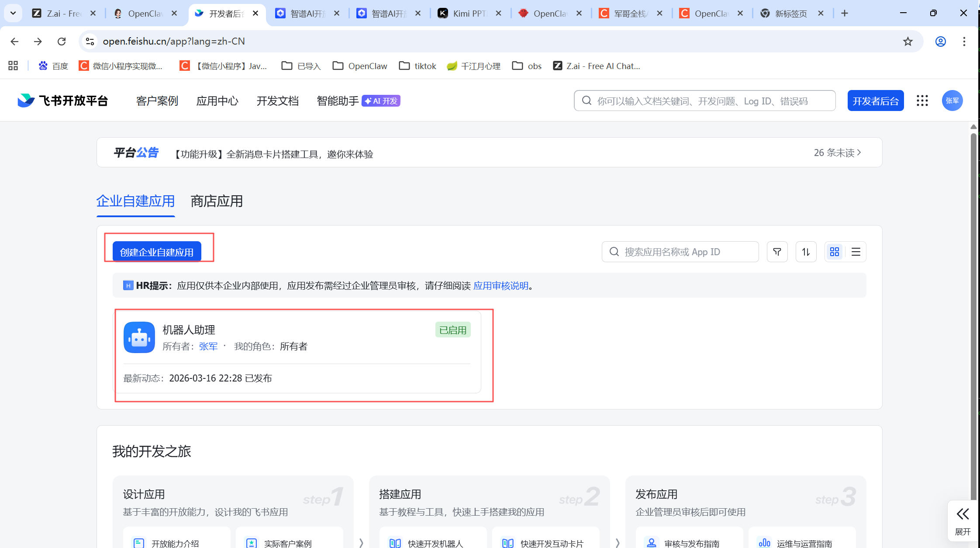Expand 26 条未读 announcements
The height and width of the screenshot is (548, 980).
[x=837, y=153]
